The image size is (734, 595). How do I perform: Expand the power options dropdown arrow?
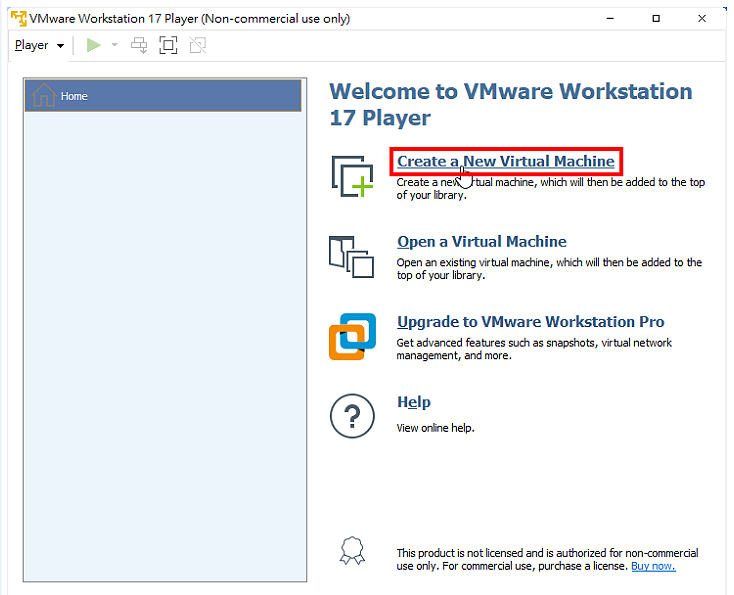click(x=114, y=45)
